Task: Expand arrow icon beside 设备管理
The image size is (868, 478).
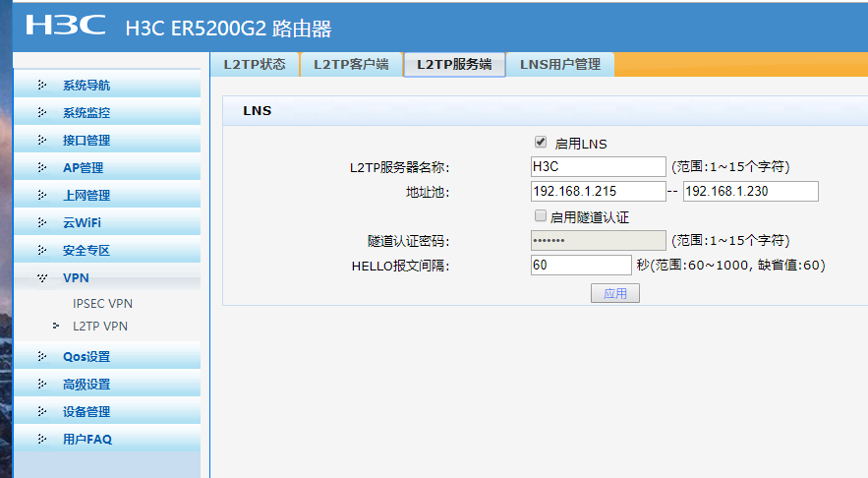Action: [x=42, y=411]
